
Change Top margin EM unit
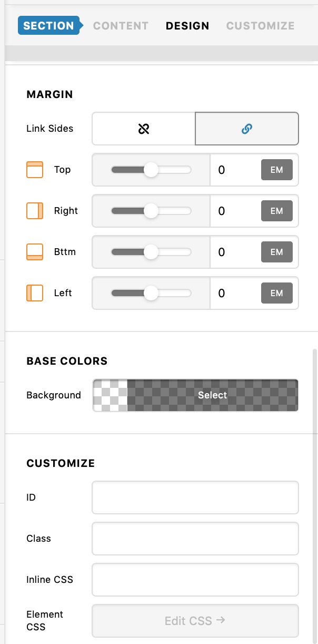point(277,170)
